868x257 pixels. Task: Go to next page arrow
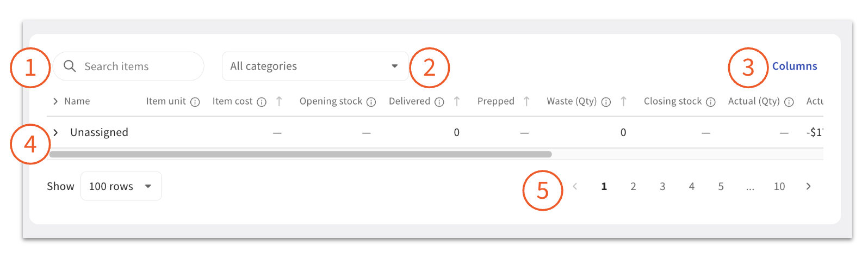point(808,186)
